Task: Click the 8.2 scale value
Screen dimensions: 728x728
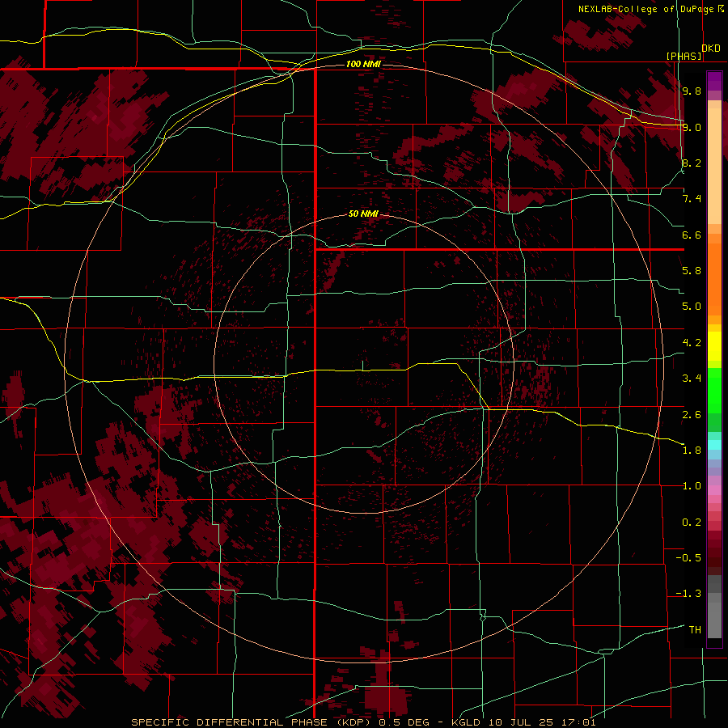Action: (x=692, y=163)
